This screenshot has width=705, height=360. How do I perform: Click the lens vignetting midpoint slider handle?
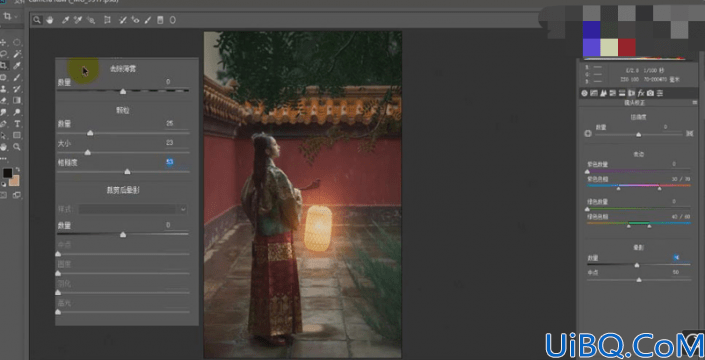pyautogui.click(x=638, y=280)
